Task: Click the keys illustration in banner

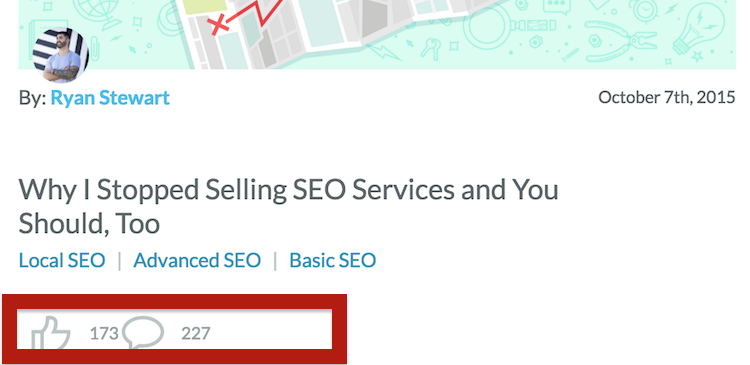Action: pyautogui.click(x=431, y=49)
